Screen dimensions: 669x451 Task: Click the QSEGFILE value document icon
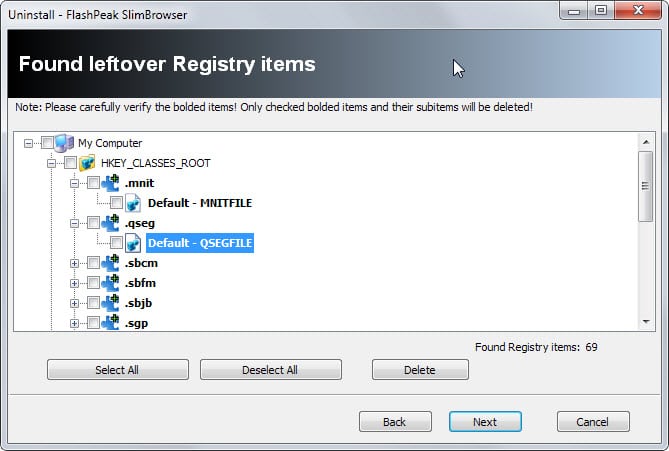click(133, 243)
